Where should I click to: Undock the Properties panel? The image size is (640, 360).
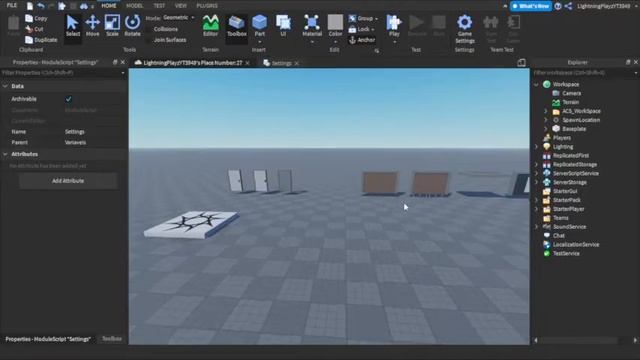[x=115, y=62]
